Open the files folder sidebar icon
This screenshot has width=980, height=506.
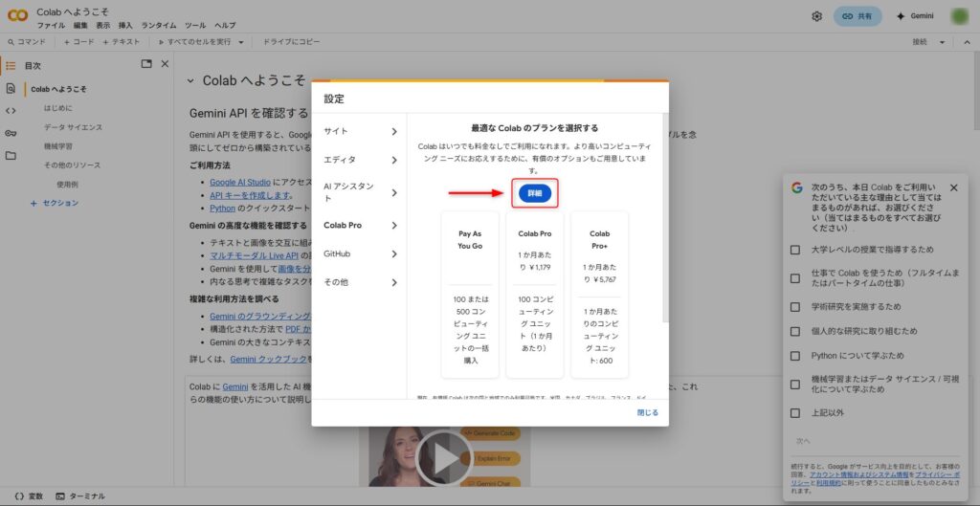(11, 156)
